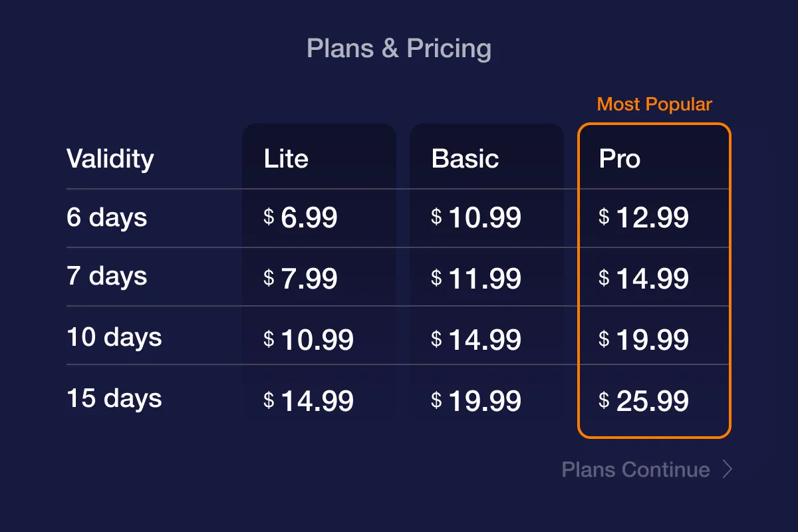Click the 15 days validity row label
This screenshot has height=532, width=798.
(114, 398)
